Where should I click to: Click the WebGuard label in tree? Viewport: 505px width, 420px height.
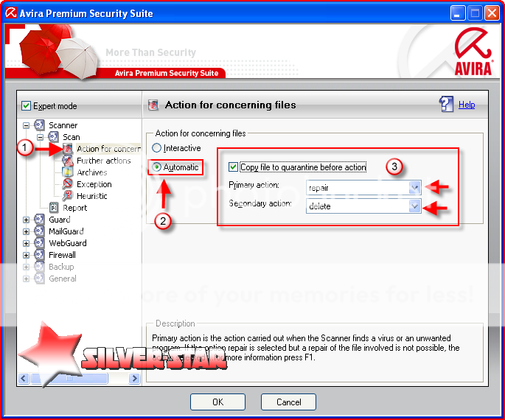coord(68,243)
